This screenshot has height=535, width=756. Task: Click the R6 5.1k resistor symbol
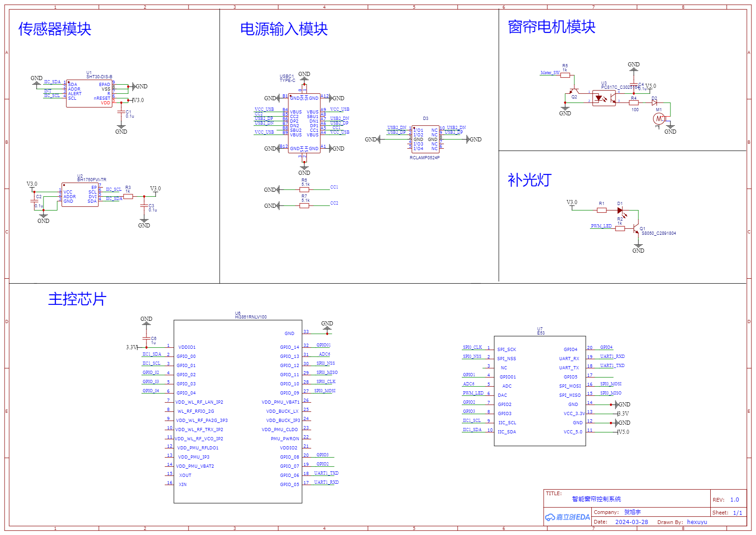(x=304, y=189)
